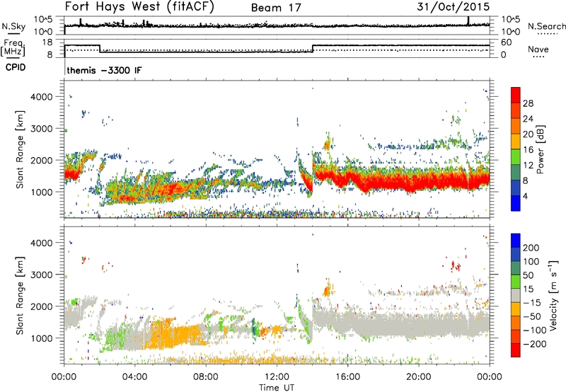
Task: Click the "Time UT" axis title
Action: click(x=277, y=387)
